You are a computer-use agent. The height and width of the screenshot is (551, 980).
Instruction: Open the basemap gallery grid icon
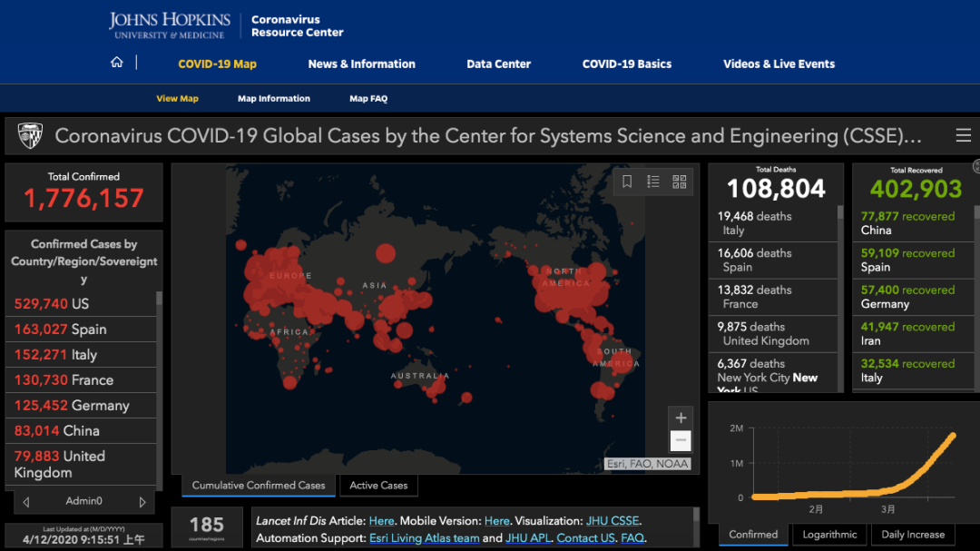pyautogui.click(x=680, y=182)
